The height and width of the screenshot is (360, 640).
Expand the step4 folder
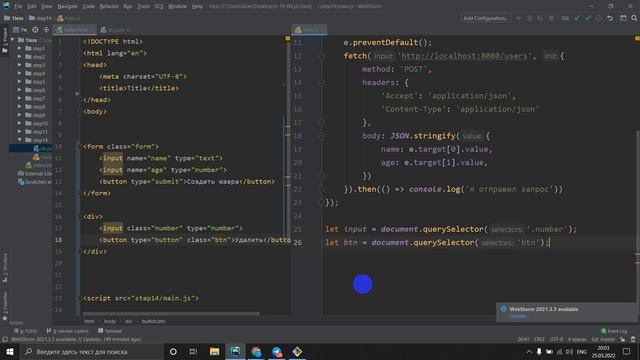(x=20, y=73)
